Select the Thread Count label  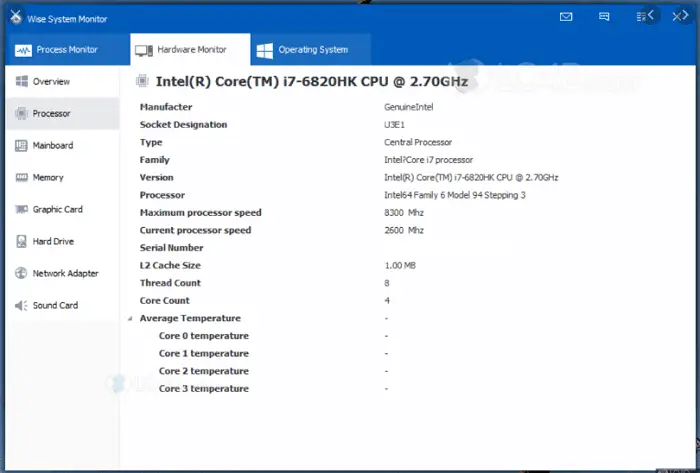(170, 283)
